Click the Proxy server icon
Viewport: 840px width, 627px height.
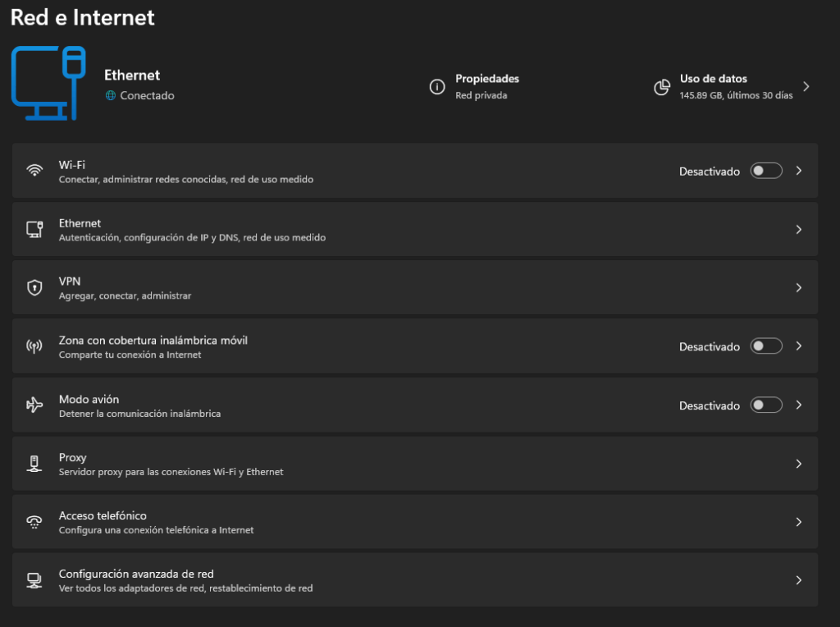(34, 464)
